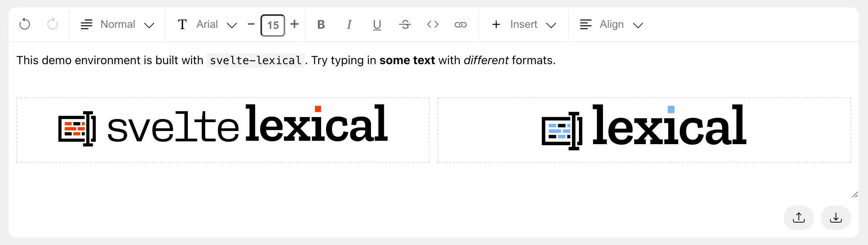Open the Align dropdown menu
868x245 pixels.
(611, 24)
